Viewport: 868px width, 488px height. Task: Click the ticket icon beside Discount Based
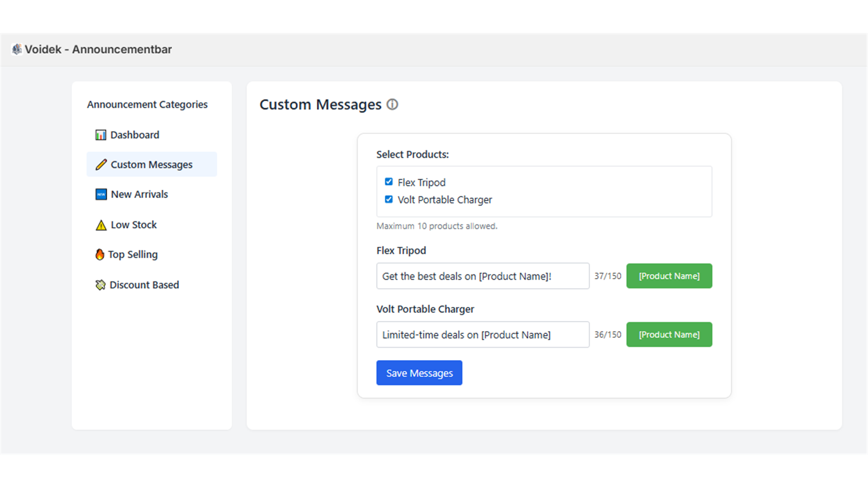(100, 285)
